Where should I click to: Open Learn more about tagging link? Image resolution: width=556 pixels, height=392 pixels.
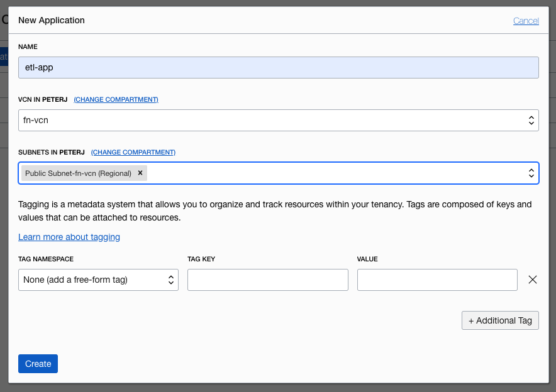(x=69, y=237)
